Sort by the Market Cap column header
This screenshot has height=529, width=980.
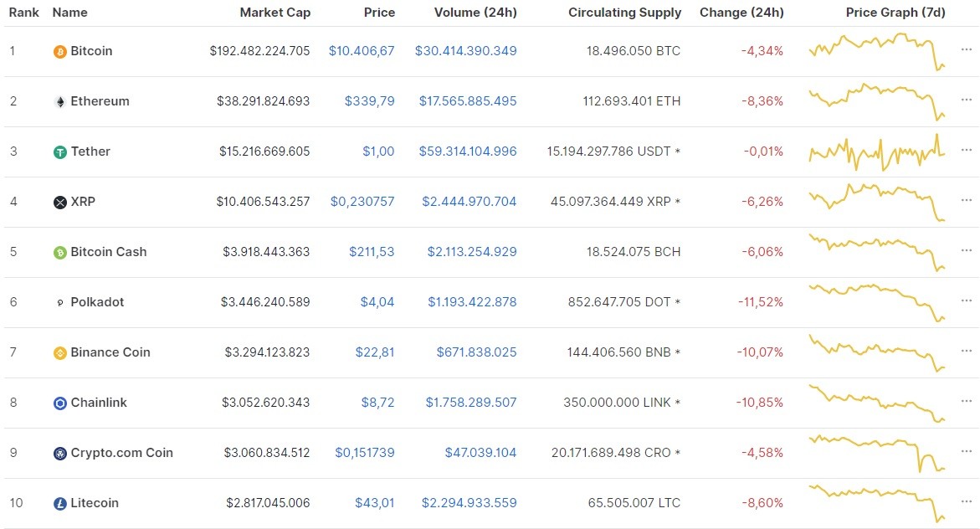[275, 13]
